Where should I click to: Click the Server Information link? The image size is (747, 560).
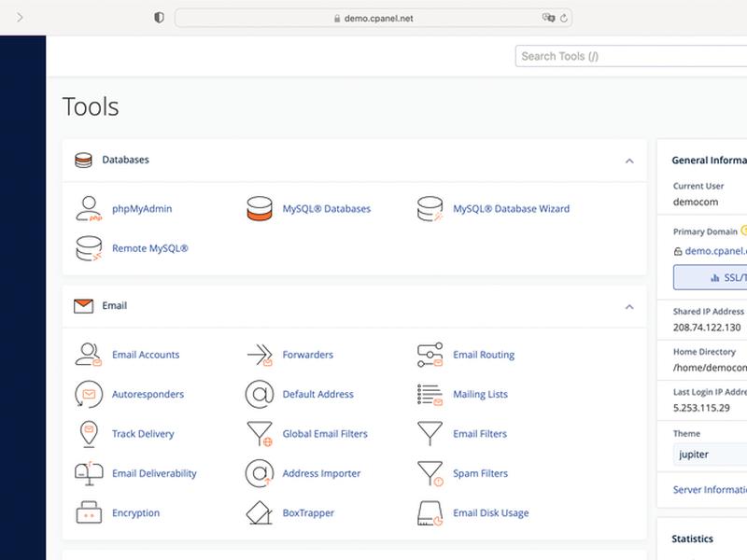pyautogui.click(x=710, y=489)
